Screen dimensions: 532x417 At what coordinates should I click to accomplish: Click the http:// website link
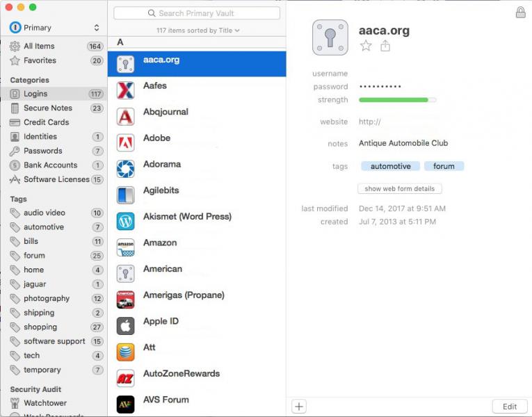(370, 122)
